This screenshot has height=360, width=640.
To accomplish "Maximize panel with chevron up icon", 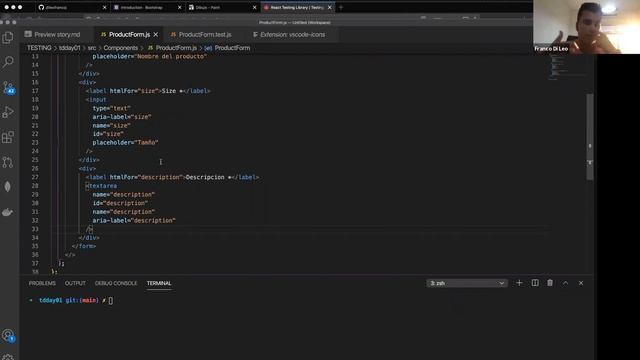I will pyautogui.click(x=565, y=283).
